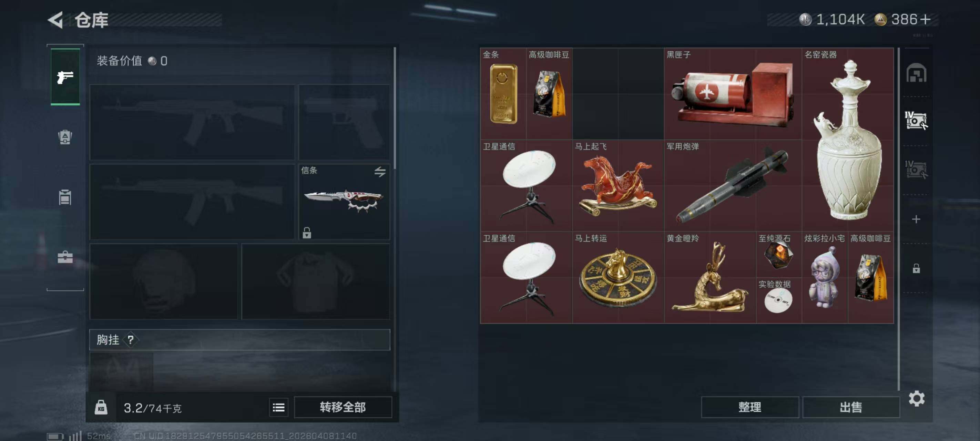Swap the 信条 knife using the exchange arrows
The image size is (980, 441).
tap(380, 172)
